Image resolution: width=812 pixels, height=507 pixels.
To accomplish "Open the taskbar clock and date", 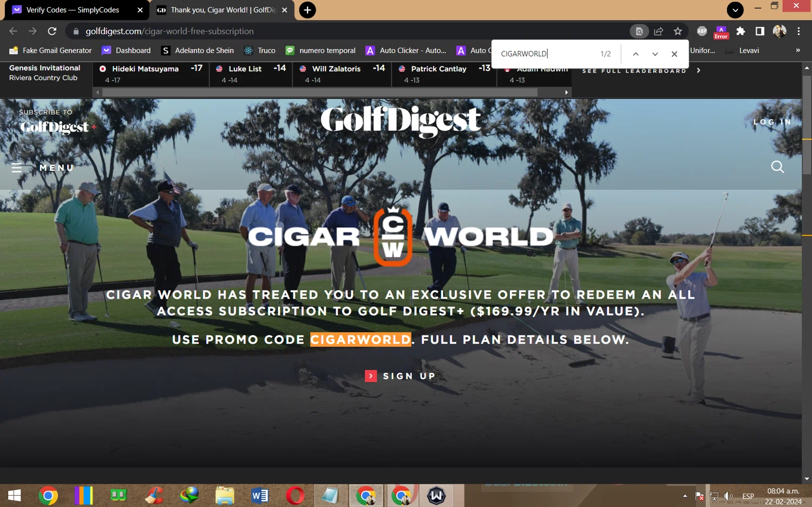I will coord(783,496).
